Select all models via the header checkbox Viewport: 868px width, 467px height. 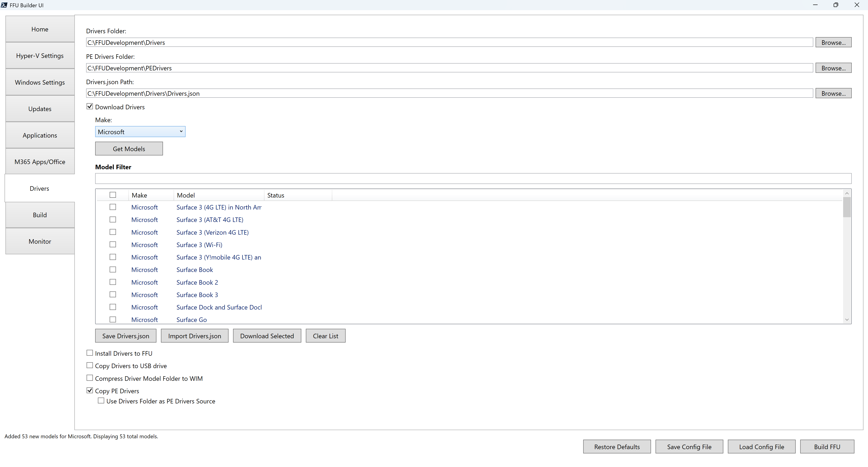(113, 195)
